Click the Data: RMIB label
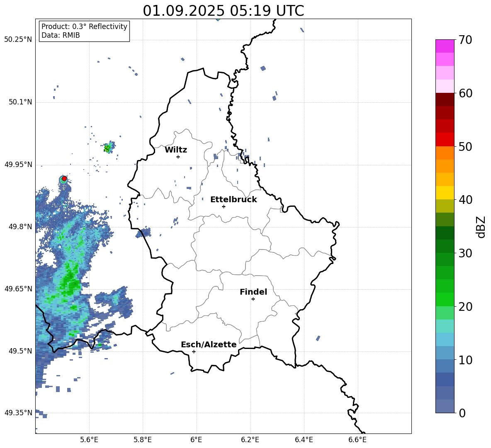Image resolution: width=491 pixels, height=448 pixels. click(61, 35)
